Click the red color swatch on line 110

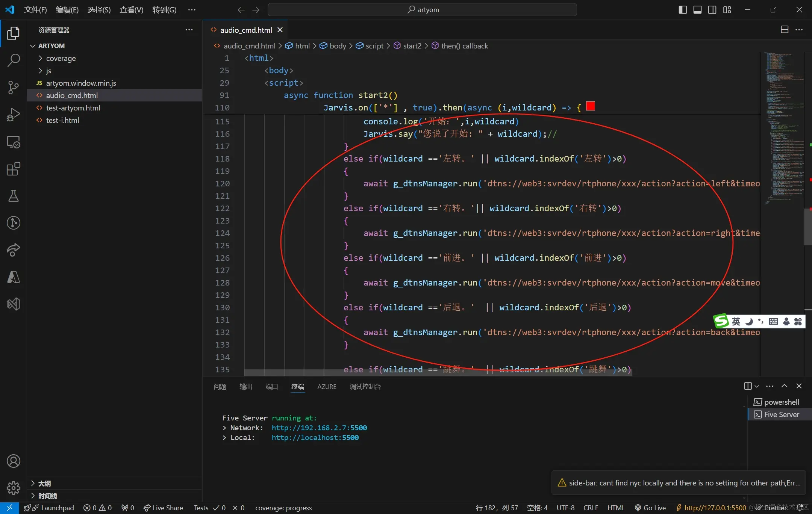591,106
